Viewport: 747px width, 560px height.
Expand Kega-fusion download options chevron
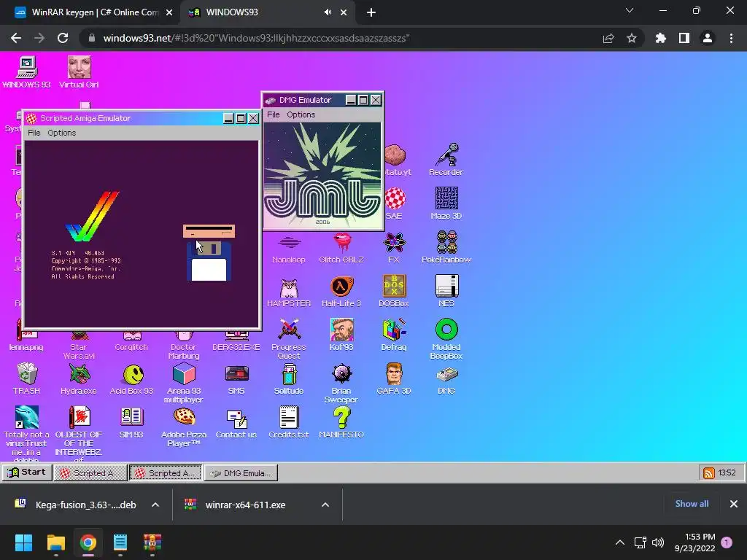(155, 505)
